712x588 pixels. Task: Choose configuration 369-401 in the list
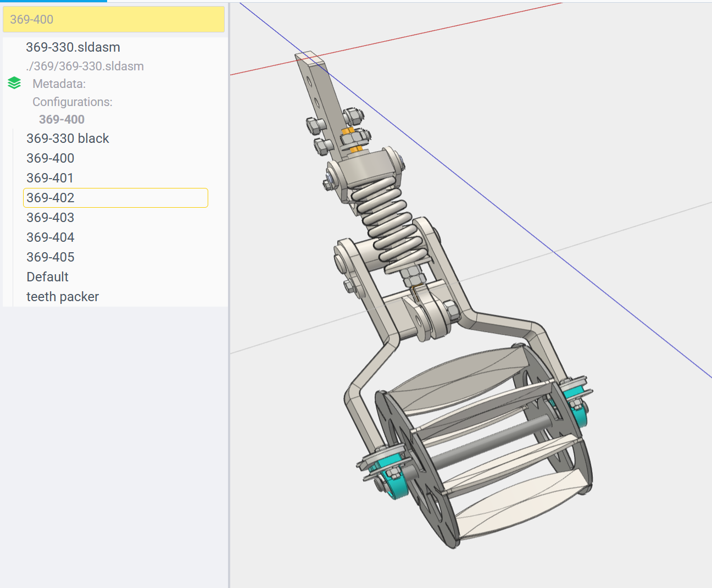click(50, 178)
